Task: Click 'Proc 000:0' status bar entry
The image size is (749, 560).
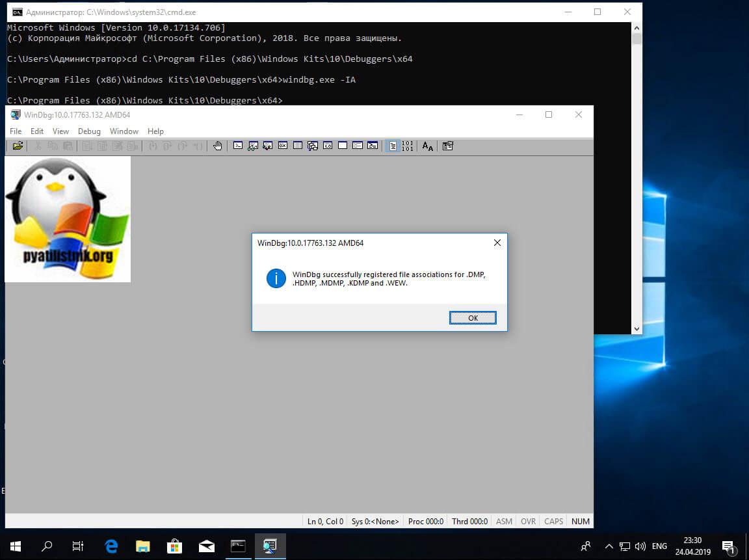Action: point(426,521)
